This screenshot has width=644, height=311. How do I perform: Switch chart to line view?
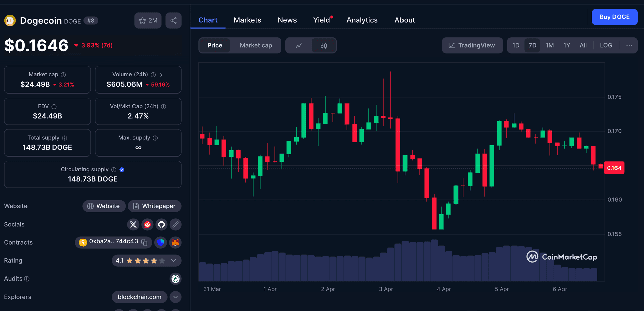(x=299, y=45)
